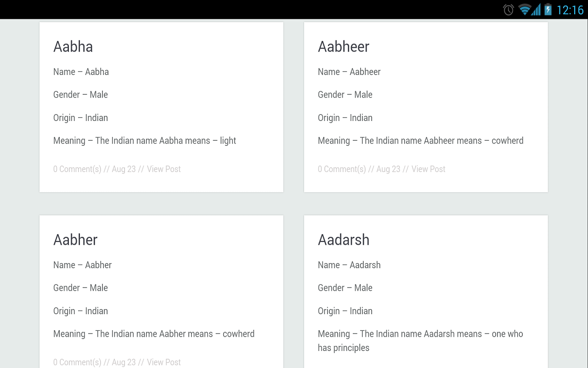The image size is (588, 368).
Task: Tap the battery charging icon
Action: (x=548, y=10)
